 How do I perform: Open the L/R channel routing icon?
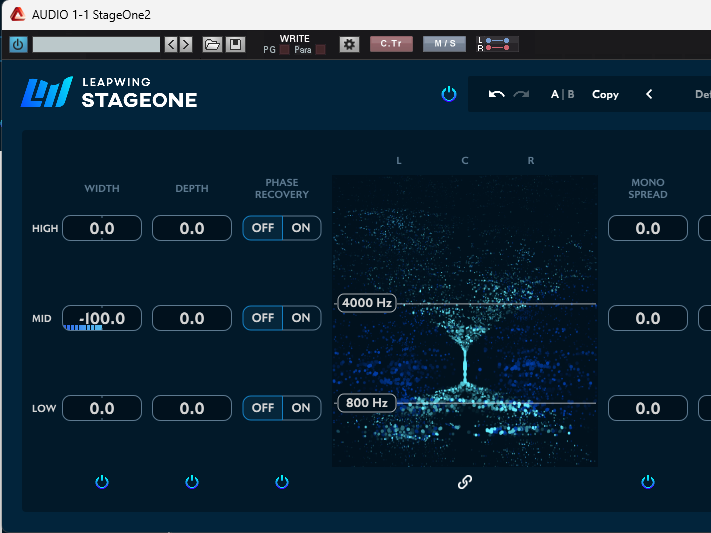497,44
